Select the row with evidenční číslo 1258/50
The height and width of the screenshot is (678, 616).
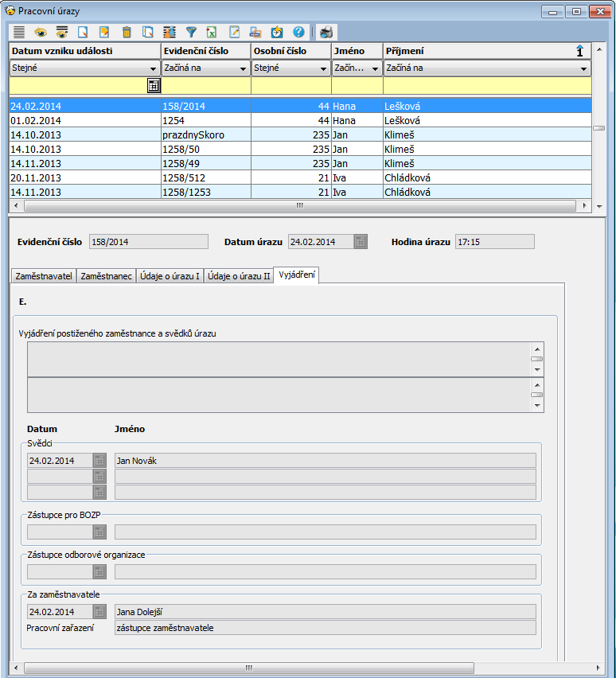pos(207,149)
